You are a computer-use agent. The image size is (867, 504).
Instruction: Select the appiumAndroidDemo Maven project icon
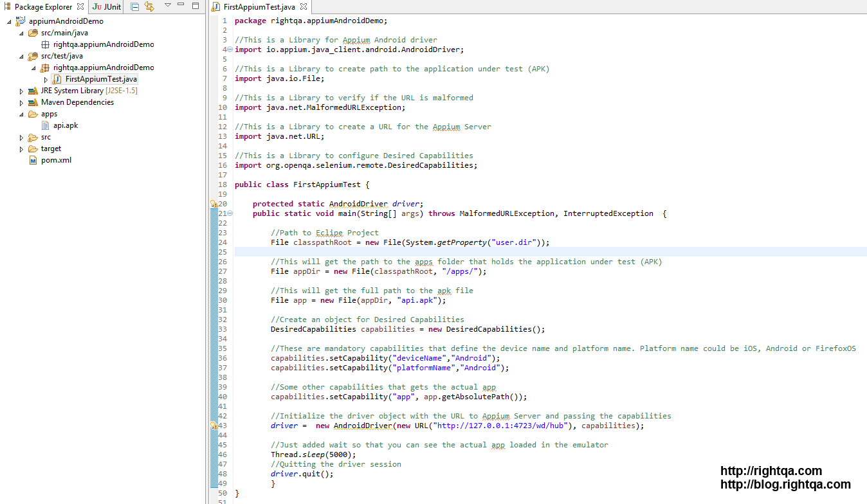tap(21, 21)
